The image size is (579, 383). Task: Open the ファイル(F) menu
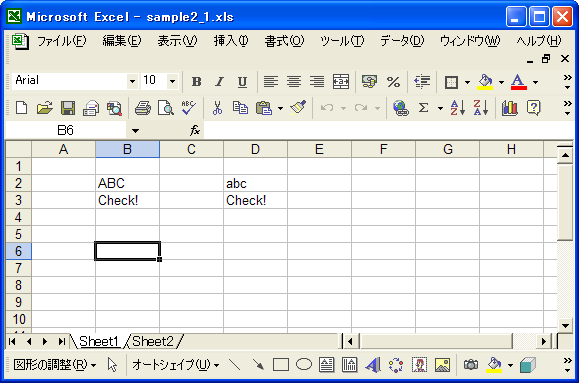click(61, 41)
